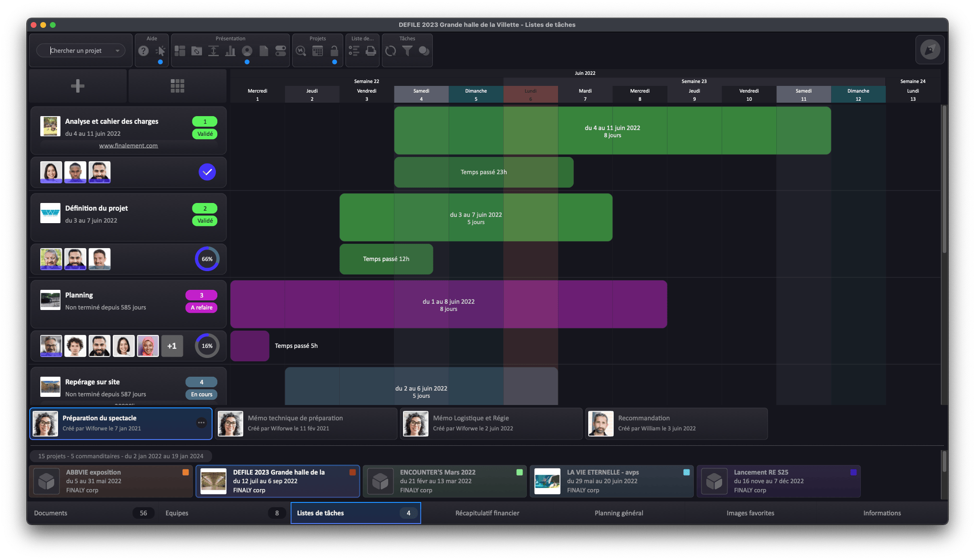This screenshot has height=560, width=975.
Task: Click the funnel filter icon in Tâches
Action: (407, 50)
